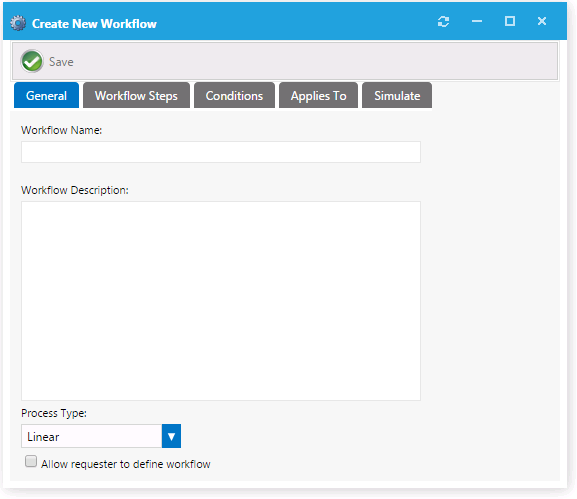Click the green checkmark Save icon
Viewport: 577px width, 499px height.
pyautogui.click(x=32, y=61)
